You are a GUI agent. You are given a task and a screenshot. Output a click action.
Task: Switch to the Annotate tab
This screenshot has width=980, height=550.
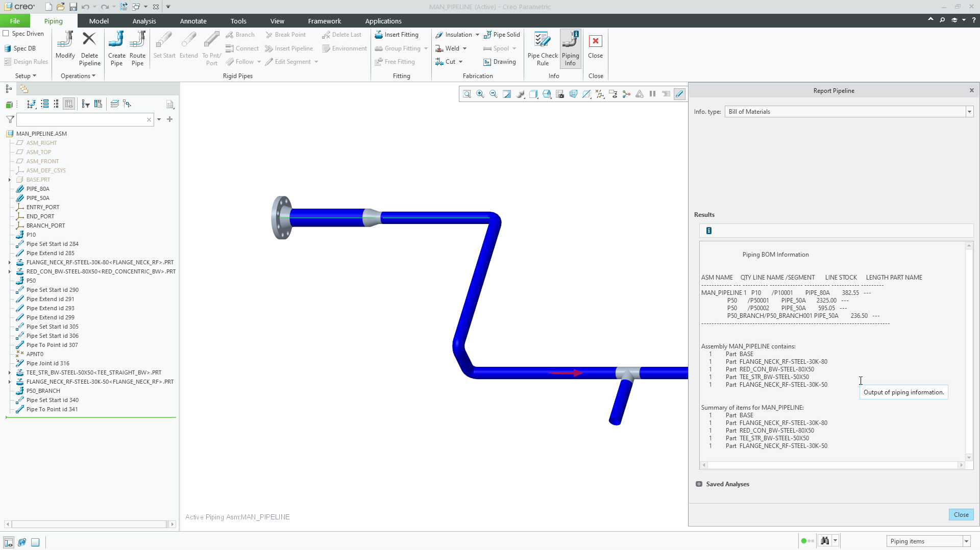pyautogui.click(x=193, y=21)
